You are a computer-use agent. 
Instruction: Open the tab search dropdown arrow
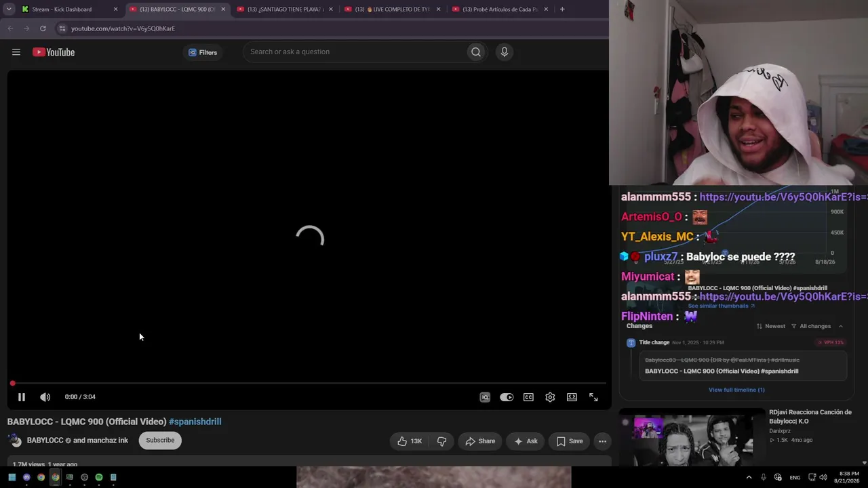(9, 9)
